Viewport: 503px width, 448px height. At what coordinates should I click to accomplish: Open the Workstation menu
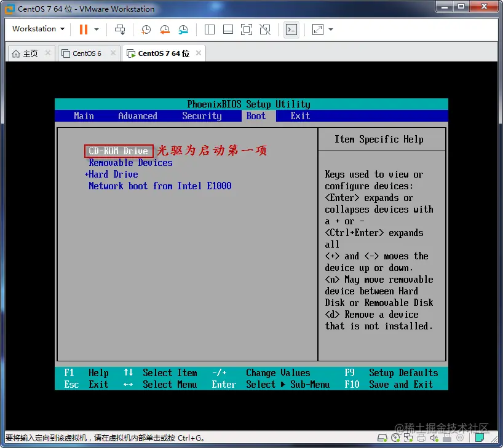click(x=39, y=29)
